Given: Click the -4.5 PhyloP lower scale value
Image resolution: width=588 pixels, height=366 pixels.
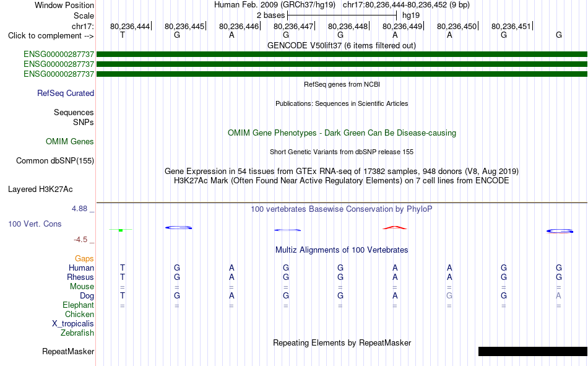Looking at the screenshot, I should pos(80,240).
